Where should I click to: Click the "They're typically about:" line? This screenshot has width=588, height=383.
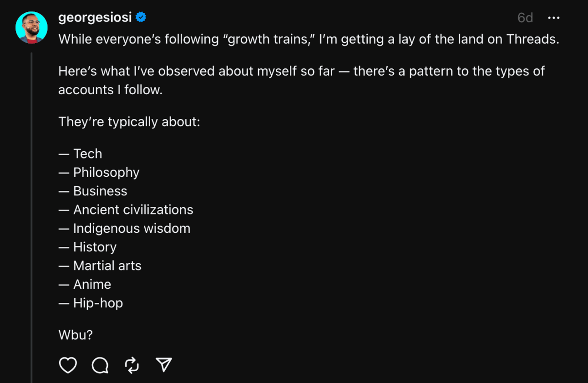(x=129, y=122)
